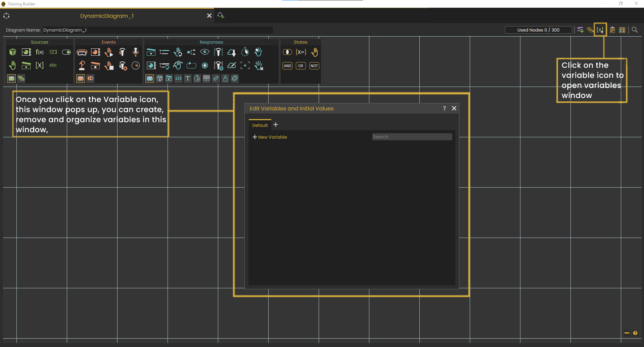Pick the hand release ball x response

259,65
